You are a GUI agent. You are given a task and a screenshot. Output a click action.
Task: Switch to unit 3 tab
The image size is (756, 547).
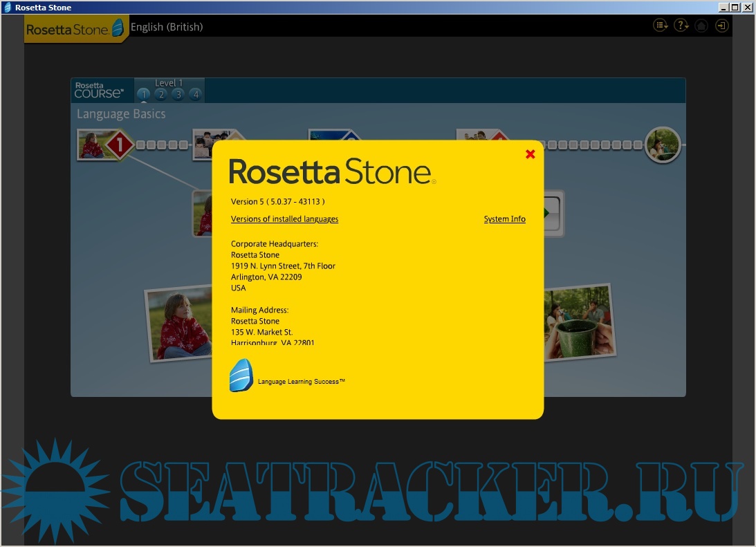(x=178, y=95)
